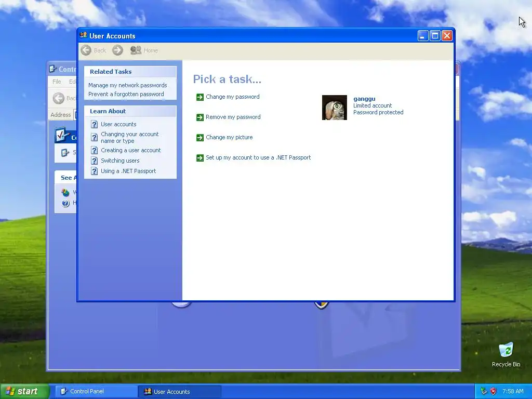
Task: Click the Back arrow in User Accounts
Action: click(x=86, y=50)
